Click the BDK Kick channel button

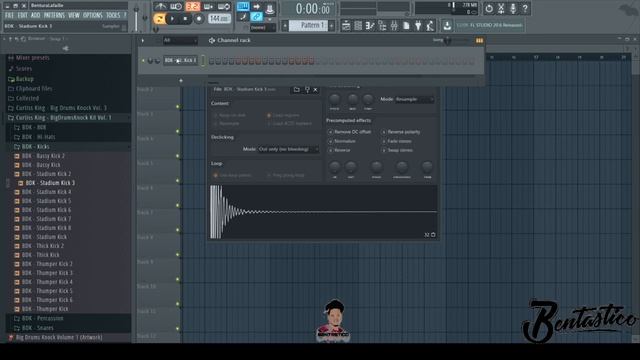pyautogui.click(x=181, y=60)
